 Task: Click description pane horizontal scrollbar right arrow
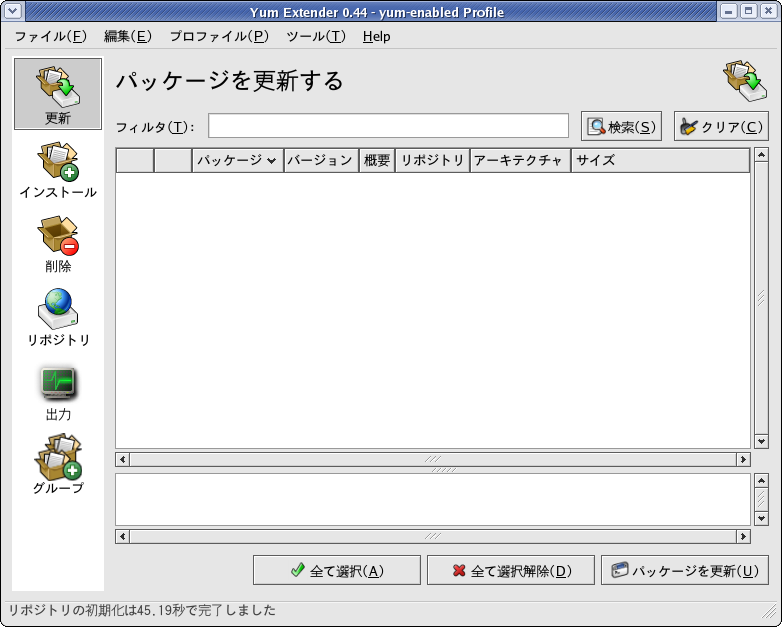[743, 537]
